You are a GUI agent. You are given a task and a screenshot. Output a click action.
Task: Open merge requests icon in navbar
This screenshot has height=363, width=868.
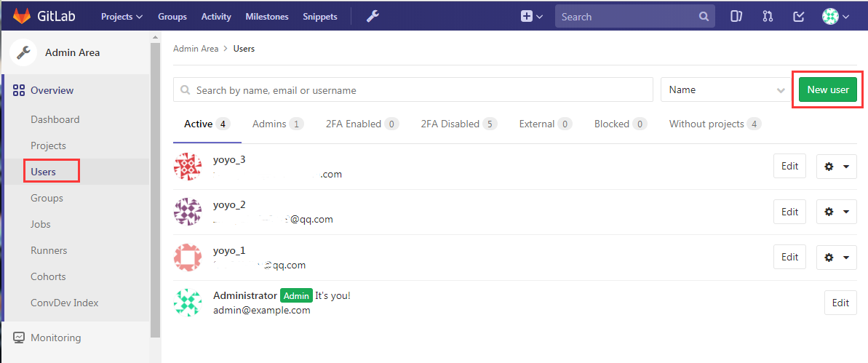click(x=768, y=16)
